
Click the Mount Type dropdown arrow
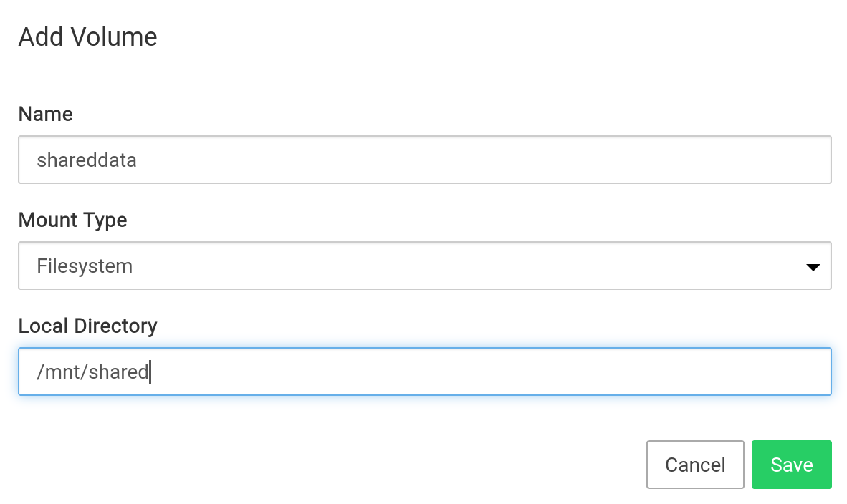(813, 267)
